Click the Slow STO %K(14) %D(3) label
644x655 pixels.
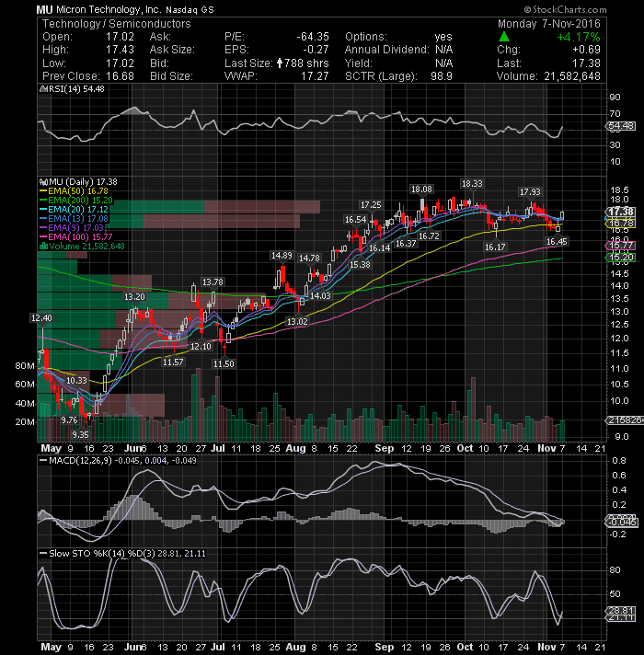[x=102, y=554]
